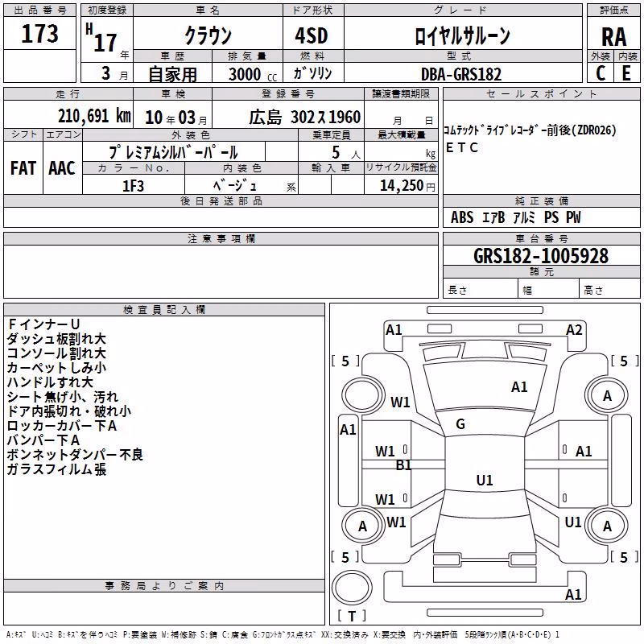Select the exterior rating C

point(601,73)
